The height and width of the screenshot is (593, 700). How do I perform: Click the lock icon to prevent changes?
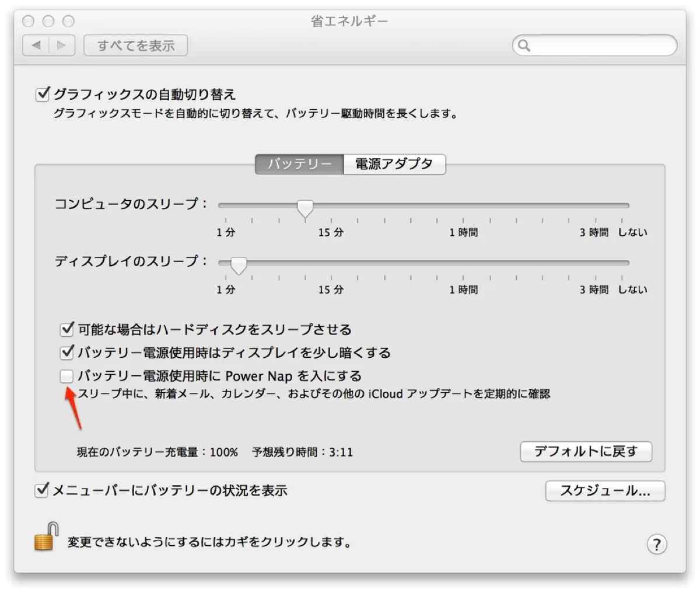(47, 536)
